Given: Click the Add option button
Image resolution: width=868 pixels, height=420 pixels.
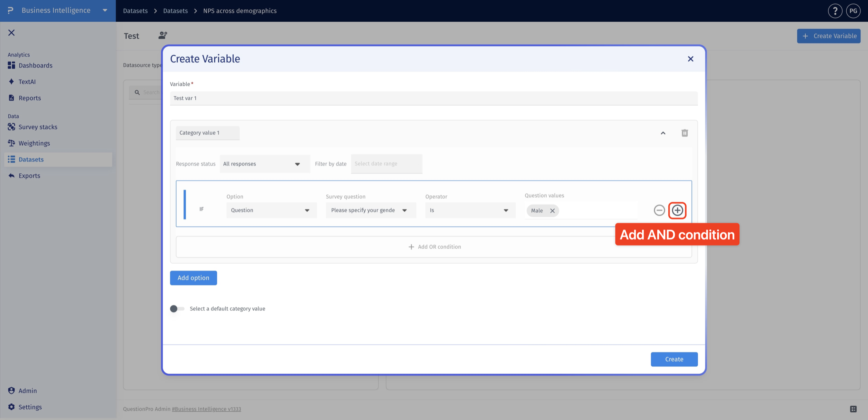Looking at the screenshot, I should pos(193,278).
